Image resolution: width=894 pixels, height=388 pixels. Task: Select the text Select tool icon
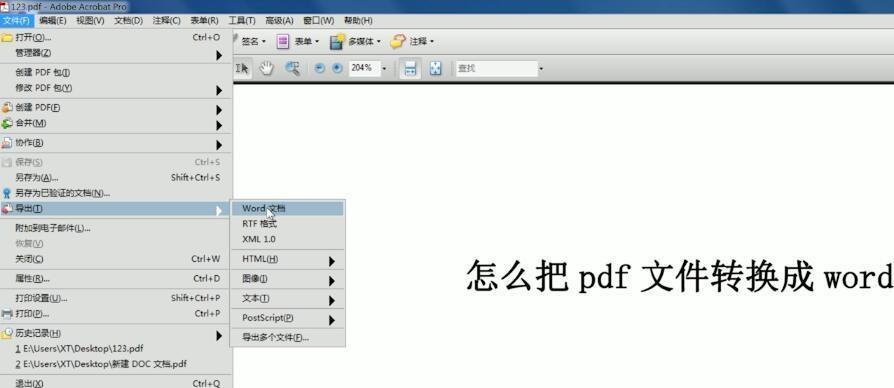pos(242,68)
